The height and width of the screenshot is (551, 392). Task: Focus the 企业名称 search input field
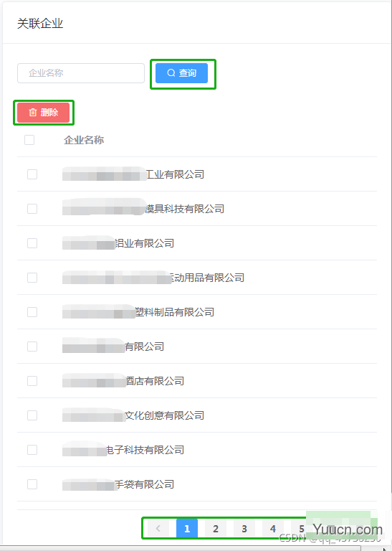[81, 73]
